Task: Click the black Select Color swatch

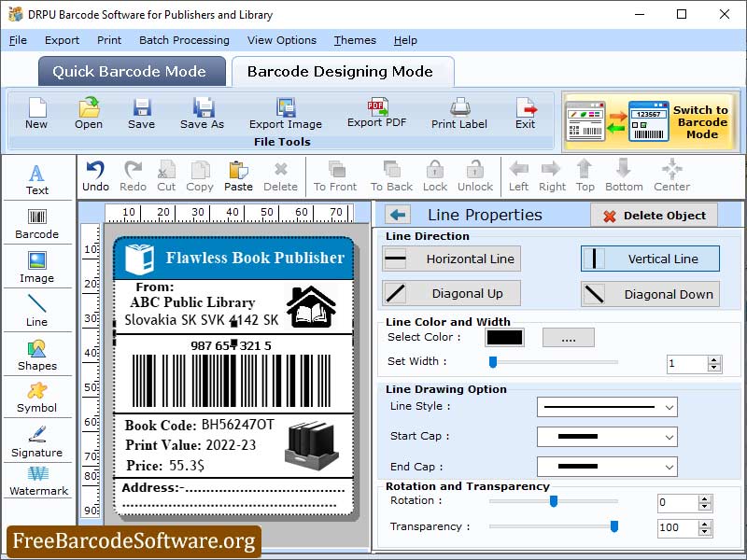Action: (x=504, y=338)
